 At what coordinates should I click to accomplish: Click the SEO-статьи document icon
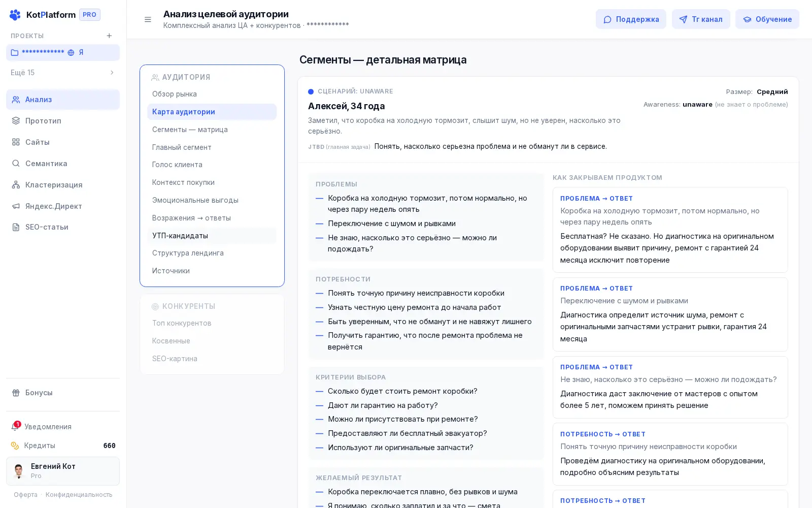(16, 227)
